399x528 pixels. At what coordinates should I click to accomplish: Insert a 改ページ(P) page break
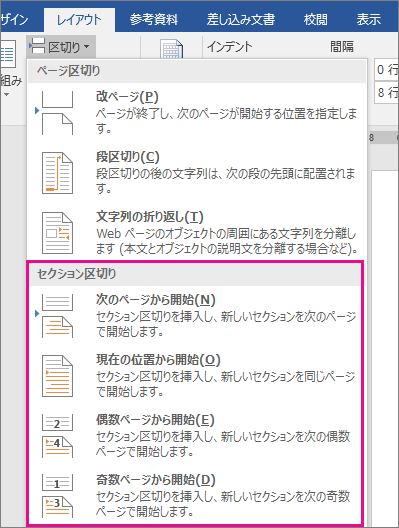tap(197, 112)
